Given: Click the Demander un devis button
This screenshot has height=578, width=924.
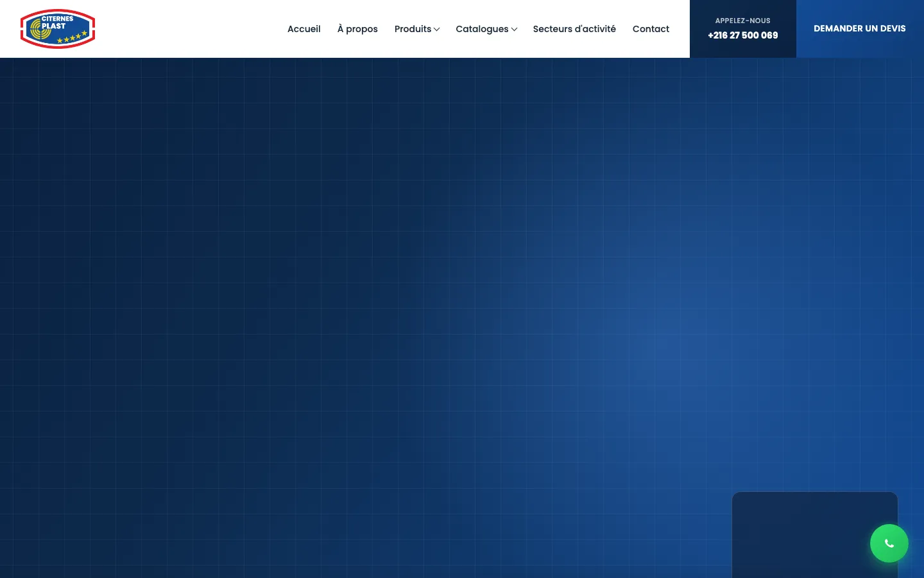Looking at the screenshot, I should pos(860,29).
